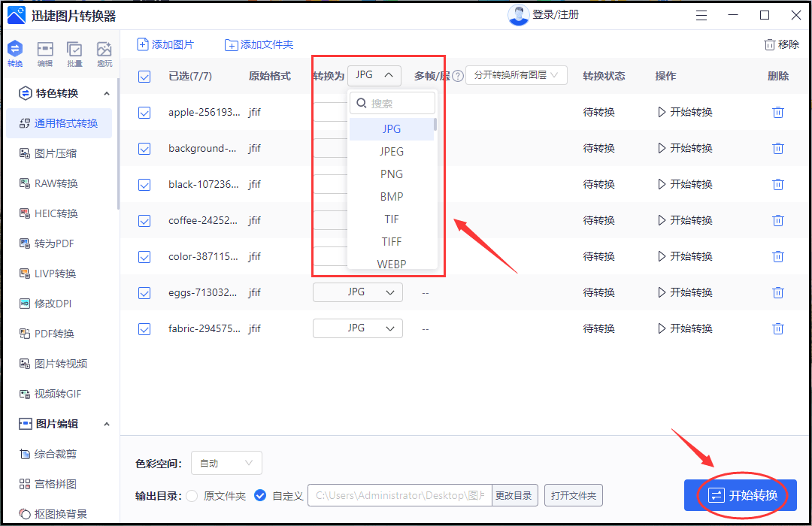Delete the background row with trash icon
The width and height of the screenshot is (812, 526).
(x=778, y=148)
